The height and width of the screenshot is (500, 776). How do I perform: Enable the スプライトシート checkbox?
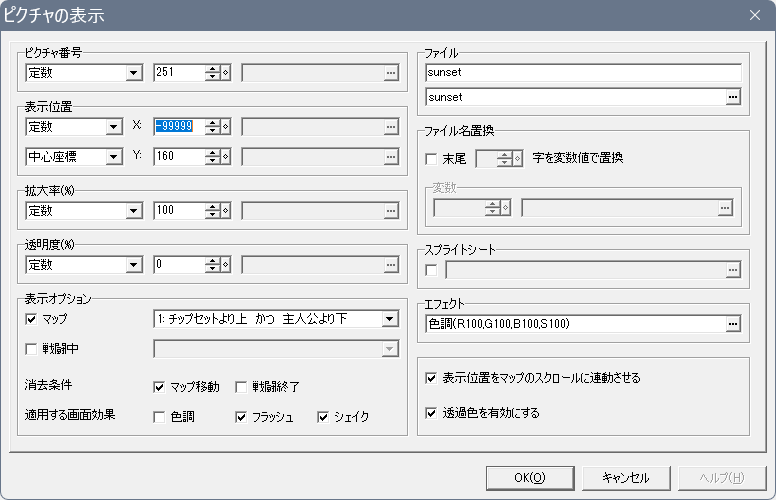click(431, 270)
